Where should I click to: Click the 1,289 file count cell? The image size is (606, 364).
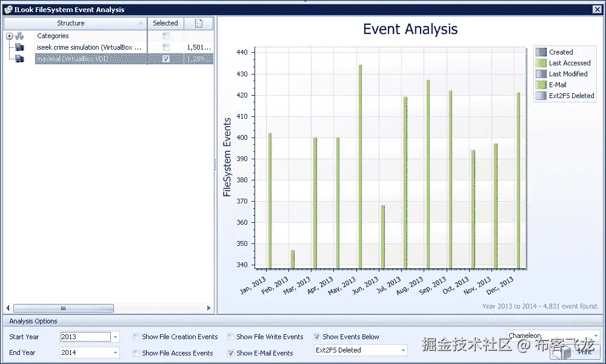click(199, 59)
